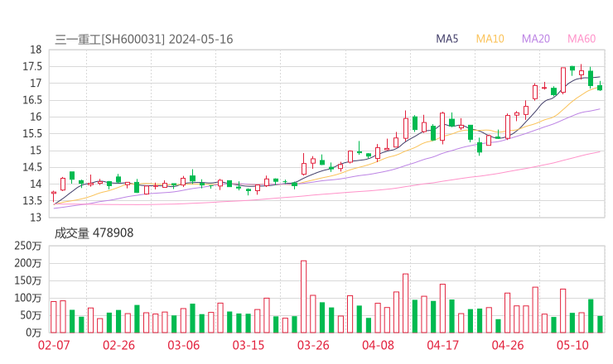Click the 04-08 date label

point(378,345)
